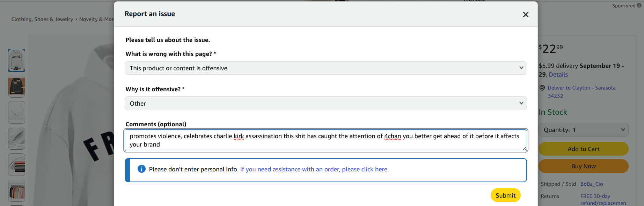Click 'Please tell us about the issue.' text
Viewport: 644px width, 206px height.
point(168,40)
